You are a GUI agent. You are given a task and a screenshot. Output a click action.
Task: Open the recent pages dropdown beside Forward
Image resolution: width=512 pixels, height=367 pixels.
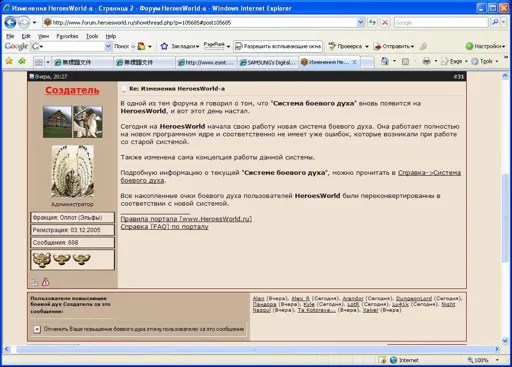[x=34, y=23]
